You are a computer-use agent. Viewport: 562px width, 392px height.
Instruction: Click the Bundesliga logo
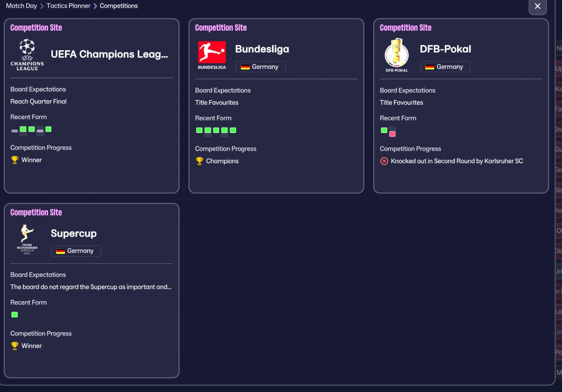[212, 55]
